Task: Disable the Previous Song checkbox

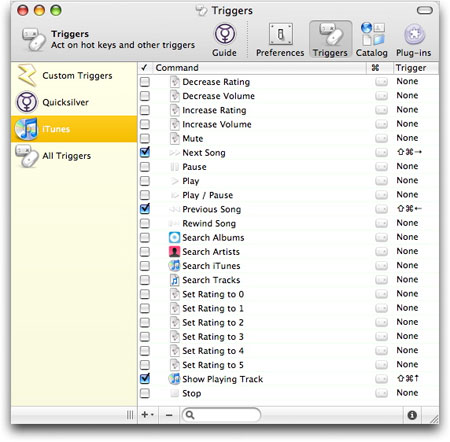Action: tap(145, 209)
